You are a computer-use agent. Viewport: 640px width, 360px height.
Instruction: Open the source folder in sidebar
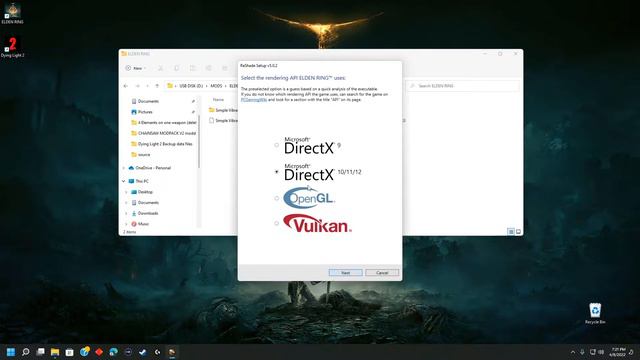pyautogui.click(x=141, y=155)
